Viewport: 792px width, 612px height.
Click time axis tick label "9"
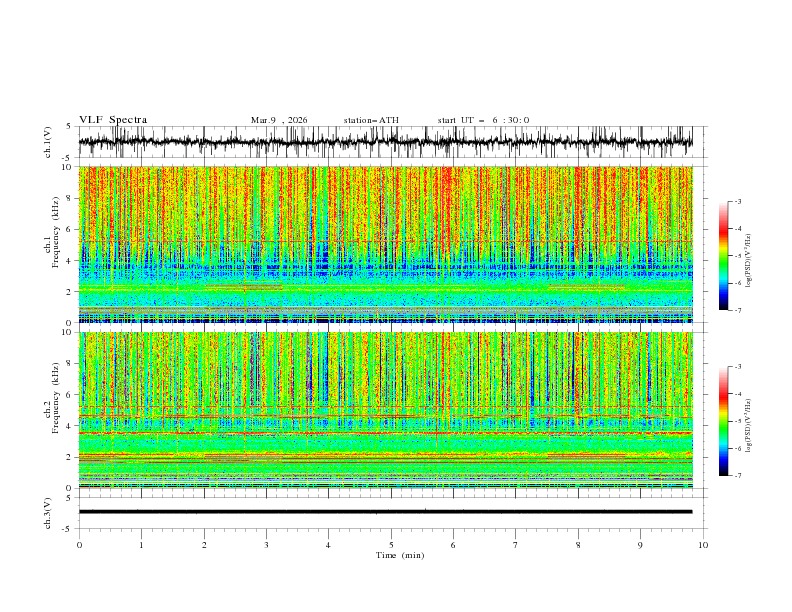pyautogui.click(x=640, y=545)
